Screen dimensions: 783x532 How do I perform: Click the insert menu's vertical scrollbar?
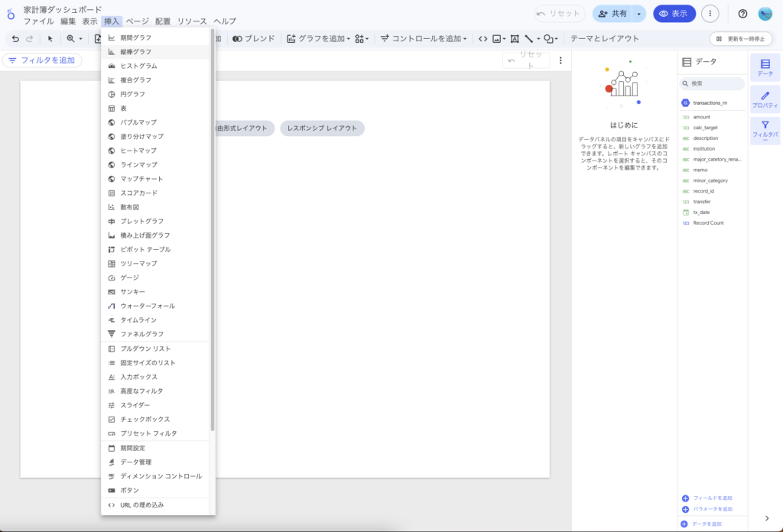[213, 229]
